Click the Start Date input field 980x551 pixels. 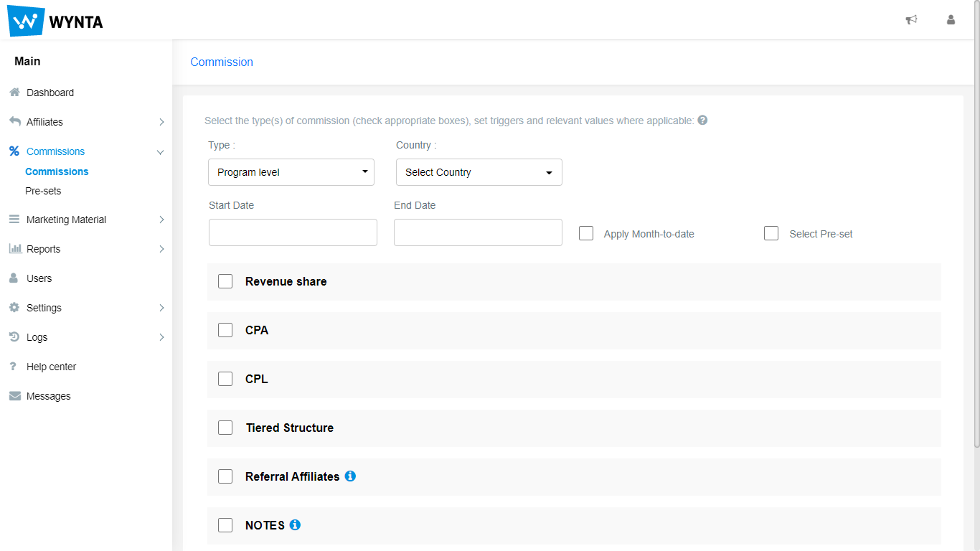(293, 232)
